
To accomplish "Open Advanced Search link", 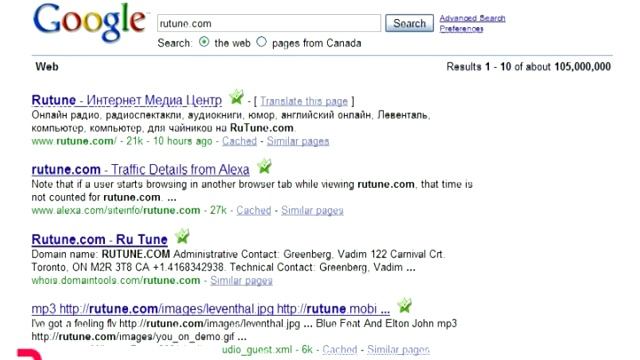I will [472, 18].
